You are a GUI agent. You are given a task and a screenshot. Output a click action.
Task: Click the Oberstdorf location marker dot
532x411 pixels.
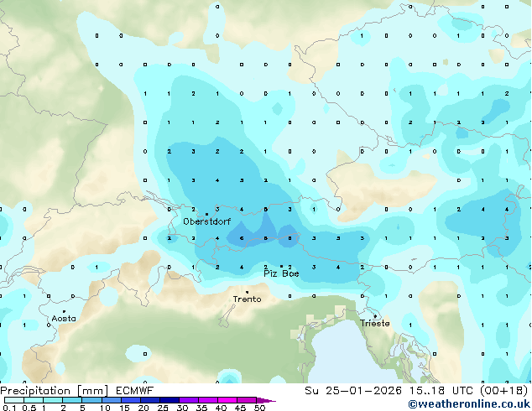click(206, 215)
